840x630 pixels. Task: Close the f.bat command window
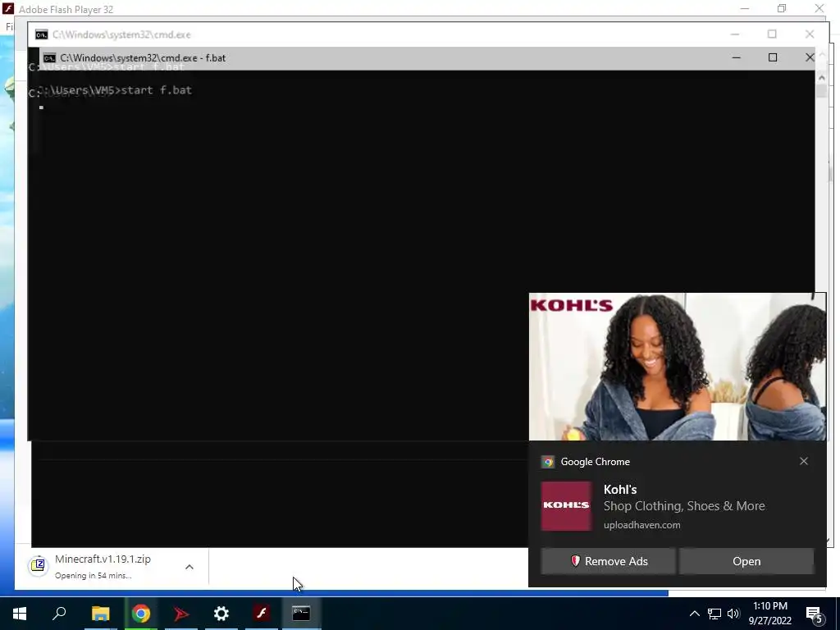(x=809, y=57)
